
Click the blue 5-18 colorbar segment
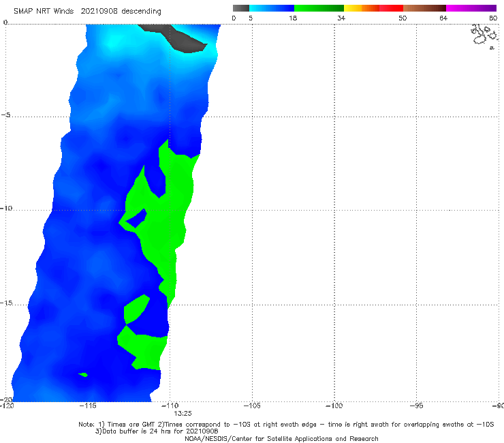[x=272, y=8]
